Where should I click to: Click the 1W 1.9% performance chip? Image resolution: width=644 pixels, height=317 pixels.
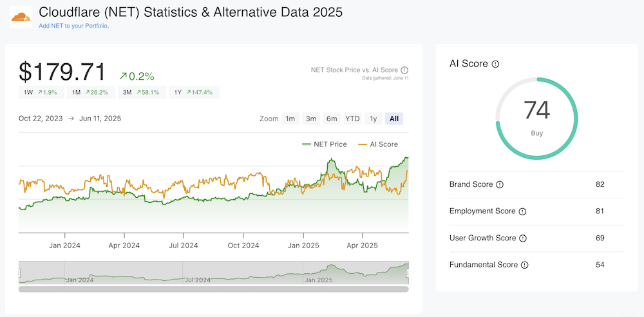click(41, 93)
